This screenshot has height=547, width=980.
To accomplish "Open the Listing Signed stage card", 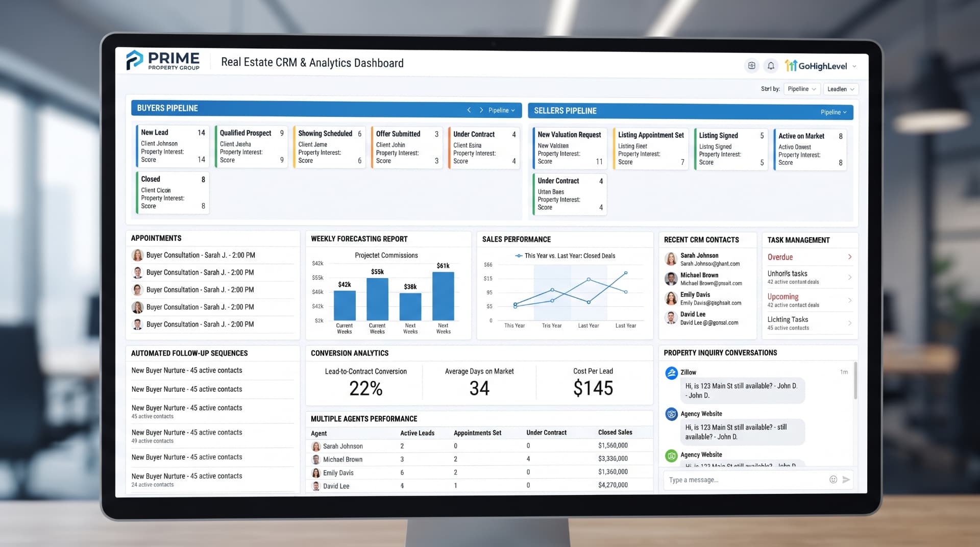I will [x=730, y=148].
